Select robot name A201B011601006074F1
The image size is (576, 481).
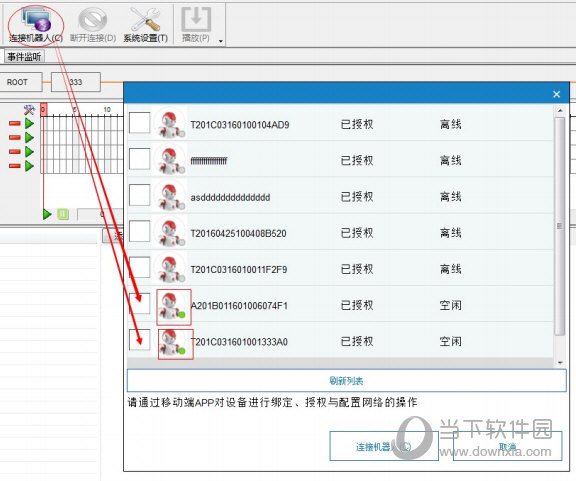point(239,306)
